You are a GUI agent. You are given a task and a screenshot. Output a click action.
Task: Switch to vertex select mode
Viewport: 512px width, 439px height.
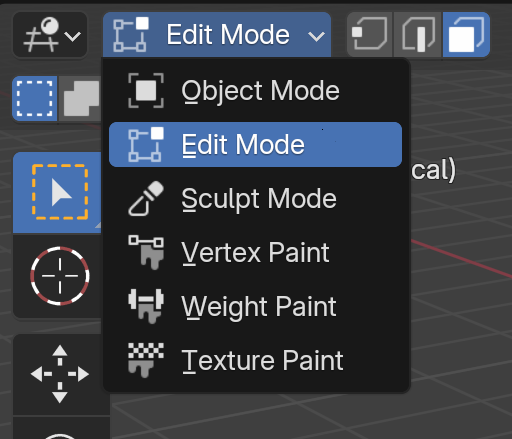(370, 35)
